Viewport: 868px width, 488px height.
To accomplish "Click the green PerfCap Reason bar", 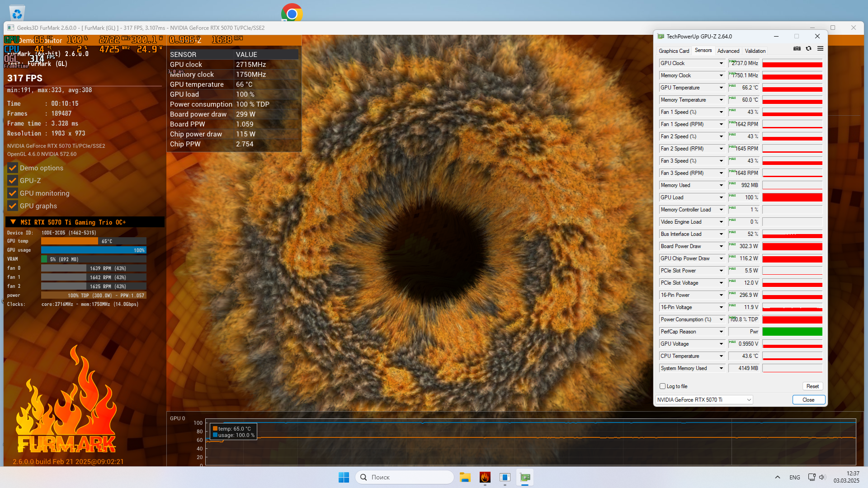I will click(792, 332).
